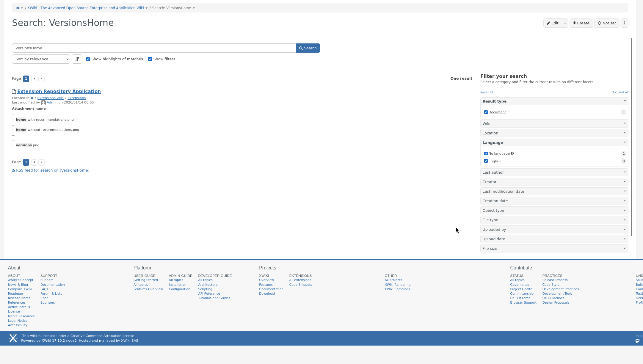This screenshot has width=643, height=364.
Task: Click the sort order direction icon
Action: pyautogui.click(x=77, y=59)
